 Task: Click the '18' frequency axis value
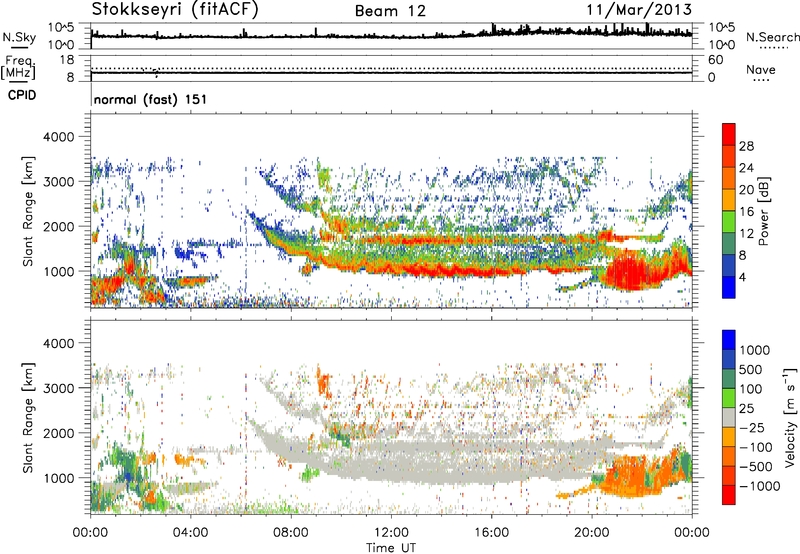pyautogui.click(x=67, y=60)
